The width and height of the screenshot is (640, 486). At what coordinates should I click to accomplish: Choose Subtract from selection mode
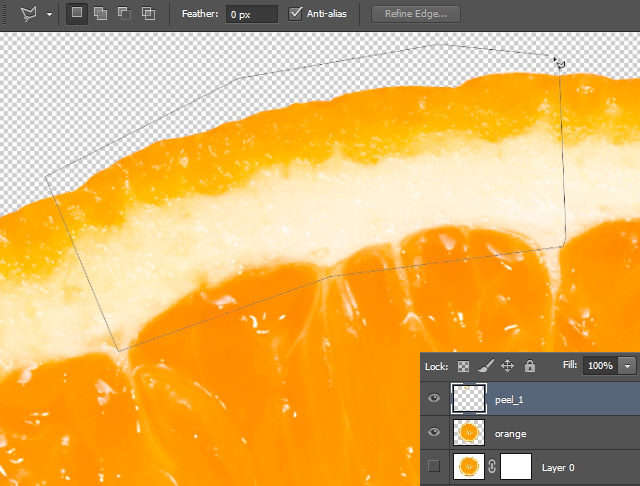[x=124, y=13]
